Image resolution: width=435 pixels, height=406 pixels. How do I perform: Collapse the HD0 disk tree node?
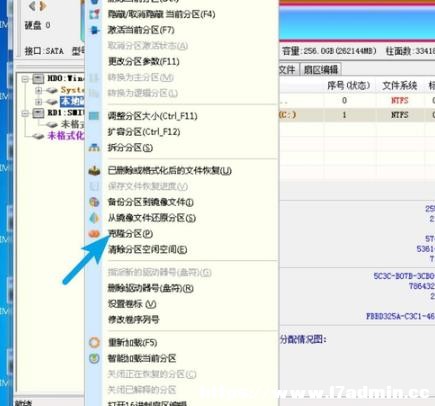tap(25, 79)
